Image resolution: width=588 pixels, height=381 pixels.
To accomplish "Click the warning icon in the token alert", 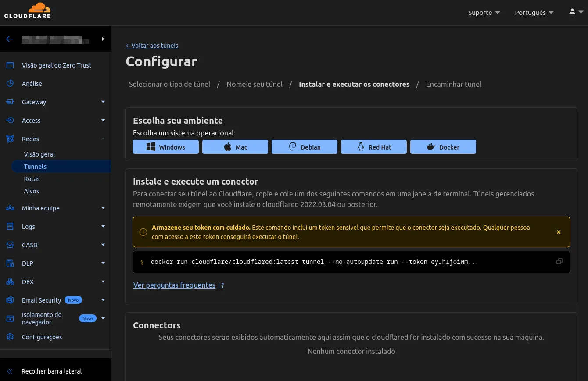I will tap(143, 232).
